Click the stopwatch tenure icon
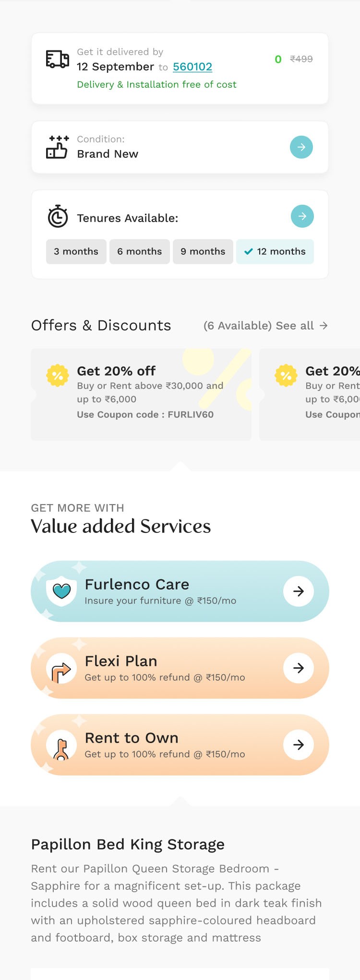The image size is (360, 980). pos(58,217)
